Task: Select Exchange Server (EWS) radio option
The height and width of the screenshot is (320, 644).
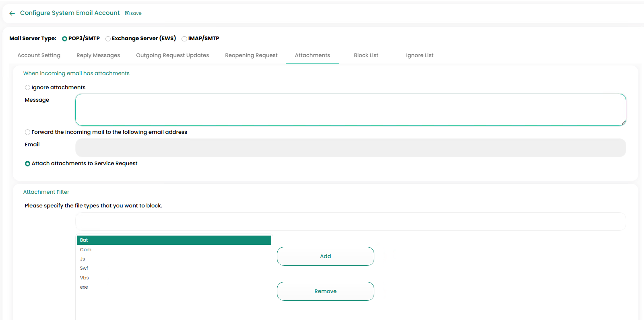Action: click(x=108, y=39)
